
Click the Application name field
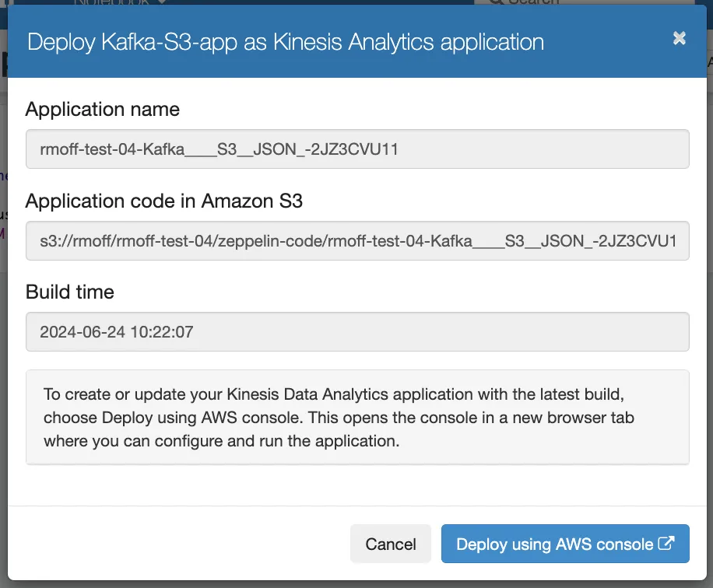pyautogui.click(x=357, y=149)
